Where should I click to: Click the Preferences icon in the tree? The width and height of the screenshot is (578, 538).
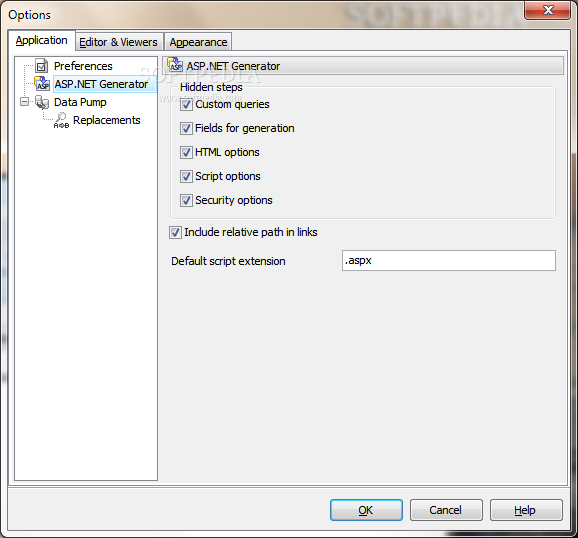(x=42, y=66)
